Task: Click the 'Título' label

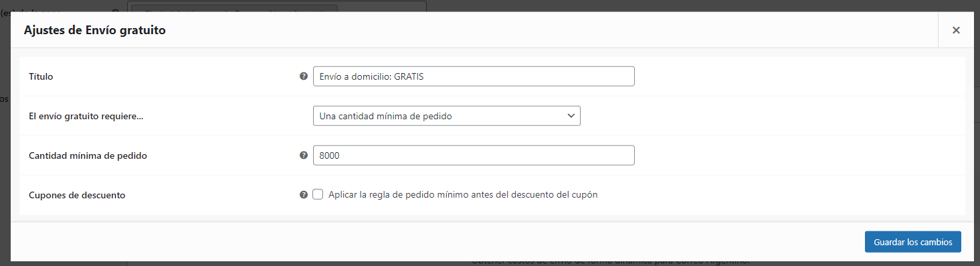Action: coord(41,77)
